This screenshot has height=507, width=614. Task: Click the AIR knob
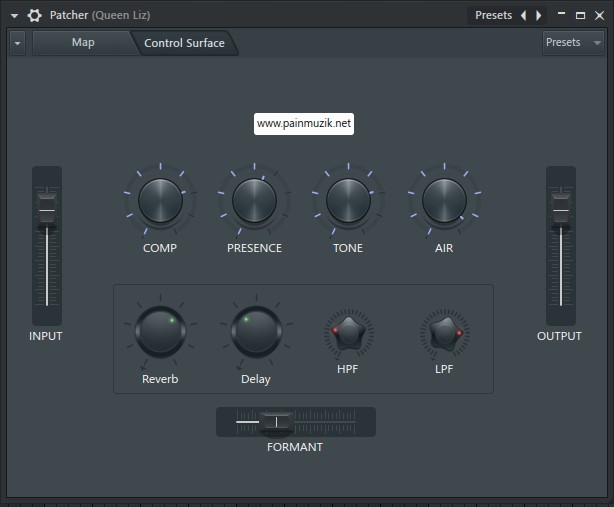[443, 201]
